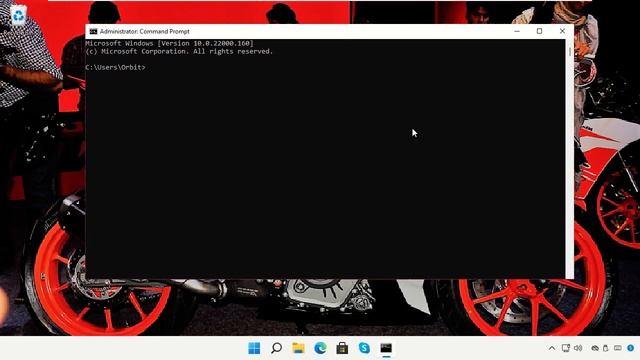Click the "Administrator: Command Prompt" title text

click(x=144, y=31)
